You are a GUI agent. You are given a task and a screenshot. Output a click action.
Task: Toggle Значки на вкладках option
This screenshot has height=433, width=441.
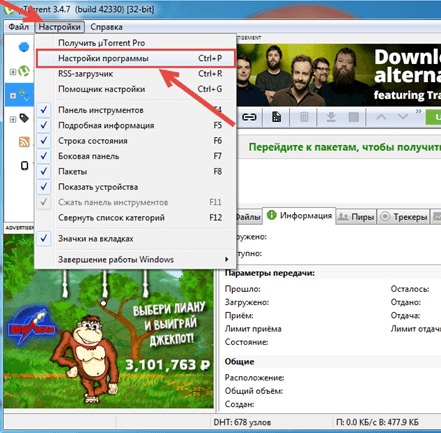pyautogui.click(x=135, y=239)
